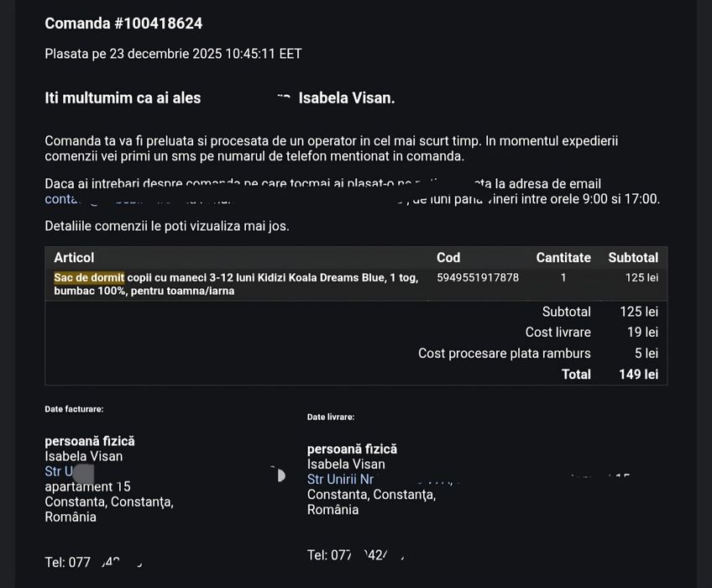Click the Cost procesare plata ramburs label
Image resolution: width=712 pixels, height=588 pixels.
point(504,354)
